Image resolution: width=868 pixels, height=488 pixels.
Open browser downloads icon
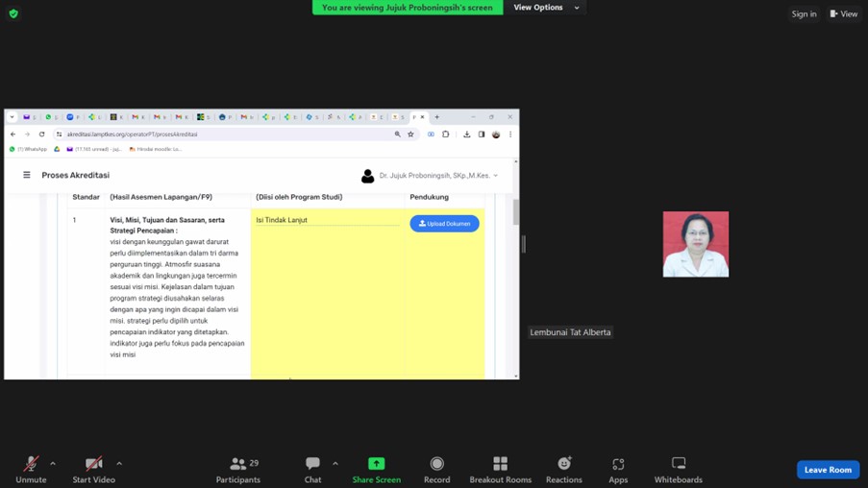(466, 134)
